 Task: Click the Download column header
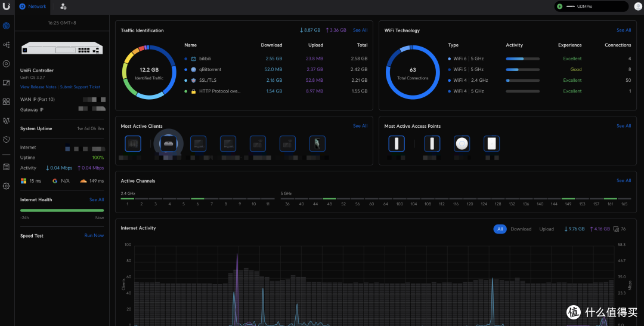[x=271, y=45]
